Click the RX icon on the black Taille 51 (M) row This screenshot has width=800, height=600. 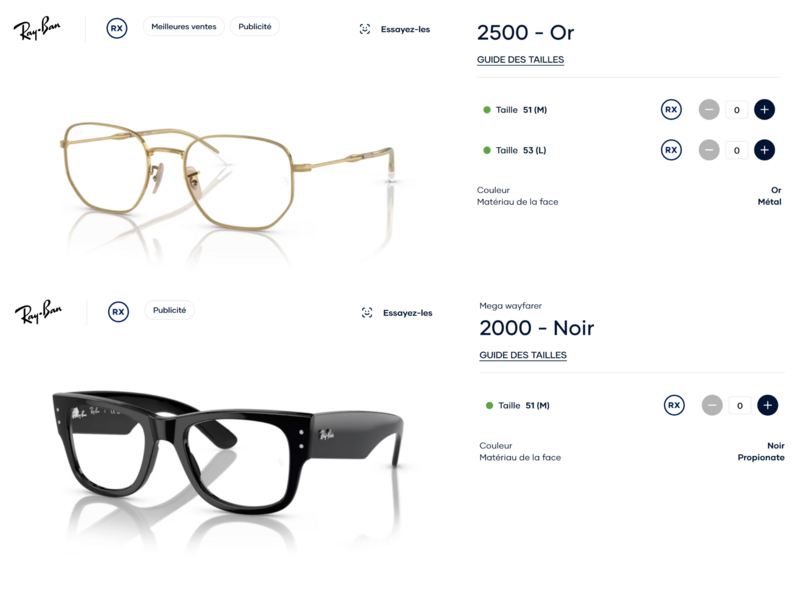coord(674,405)
